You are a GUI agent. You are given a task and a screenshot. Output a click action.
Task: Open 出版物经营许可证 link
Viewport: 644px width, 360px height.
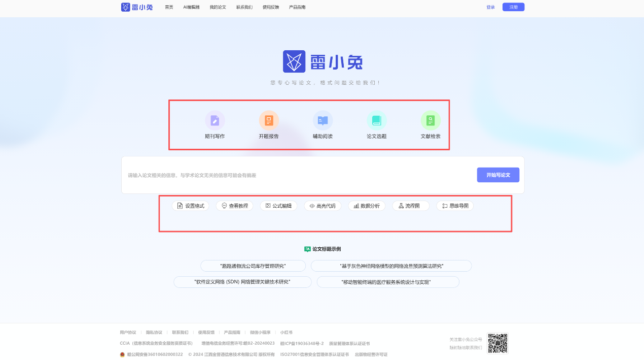(x=371, y=354)
